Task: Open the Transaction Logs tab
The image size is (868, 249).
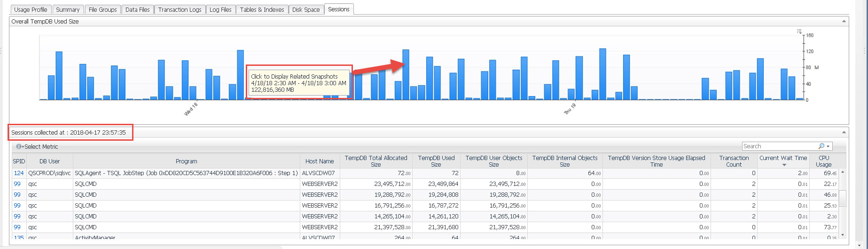Action: [180, 9]
